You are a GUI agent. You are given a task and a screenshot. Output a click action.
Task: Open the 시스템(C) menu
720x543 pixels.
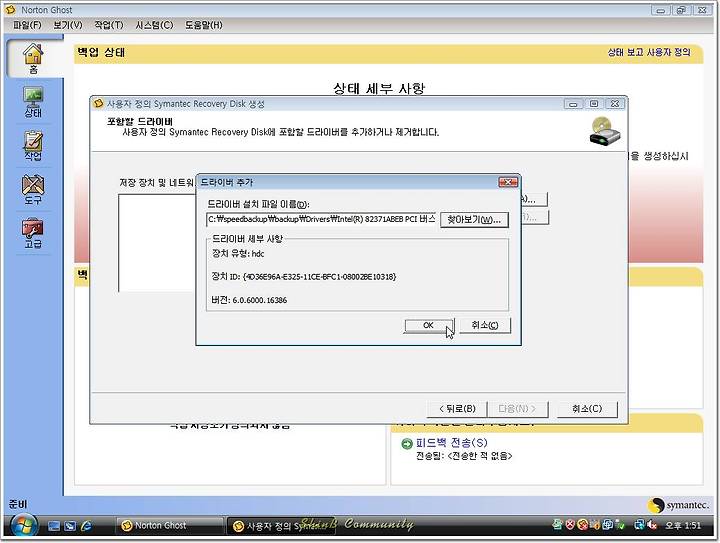tap(154, 25)
